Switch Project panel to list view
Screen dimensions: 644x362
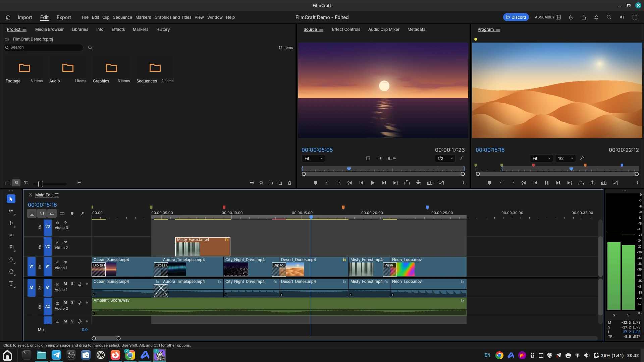click(x=7, y=183)
